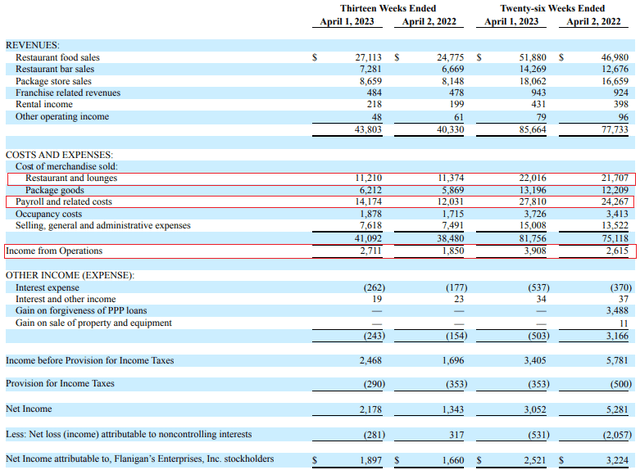This screenshot has width=640, height=470.
Task: Select the Franchise related revenues label
Action: pyautogui.click(x=68, y=93)
